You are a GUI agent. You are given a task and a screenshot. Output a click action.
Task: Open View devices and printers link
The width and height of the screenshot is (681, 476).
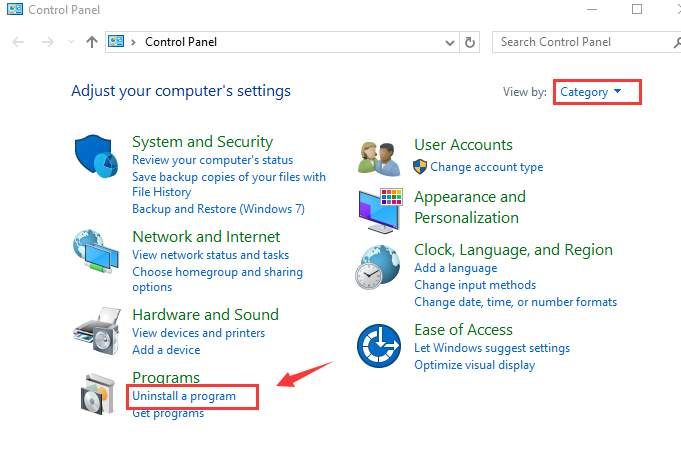coord(198,333)
